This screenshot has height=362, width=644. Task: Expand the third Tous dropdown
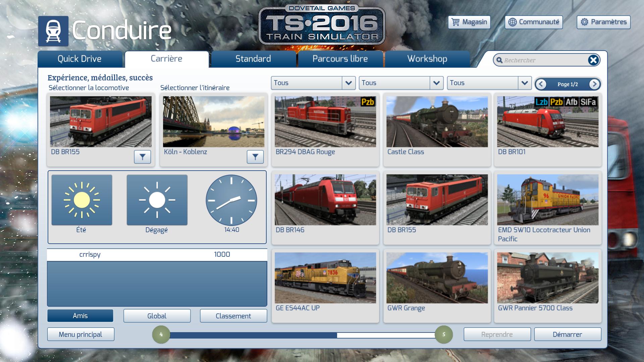(524, 83)
